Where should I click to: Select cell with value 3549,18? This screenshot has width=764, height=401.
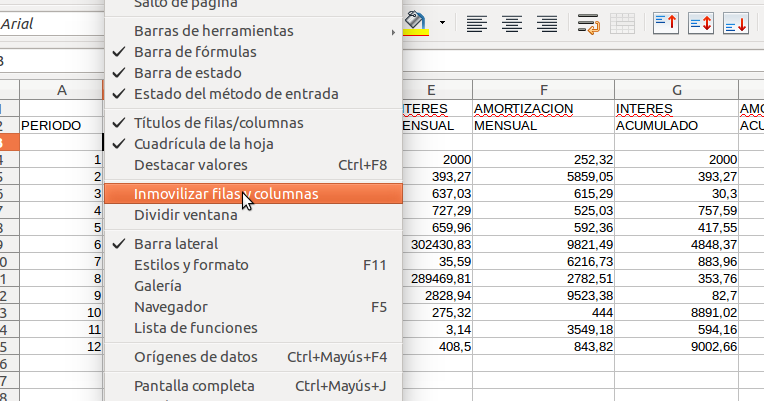click(544, 329)
